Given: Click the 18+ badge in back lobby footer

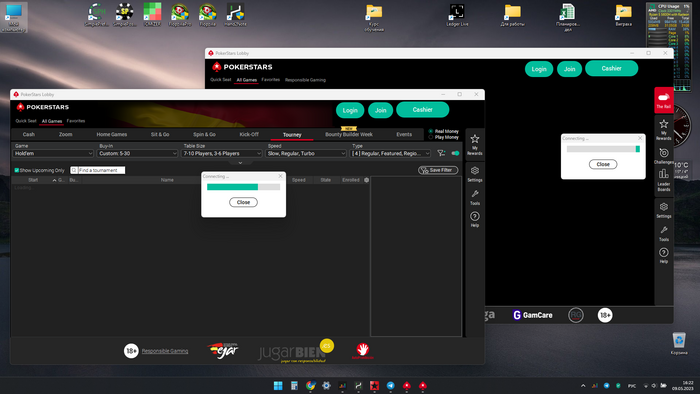Looking at the screenshot, I should click(x=604, y=315).
